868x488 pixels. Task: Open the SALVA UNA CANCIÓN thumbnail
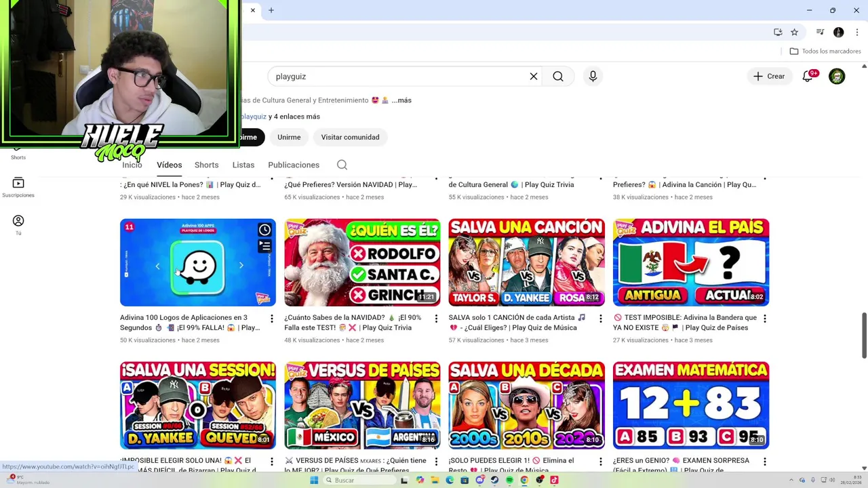click(x=526, y=262)
